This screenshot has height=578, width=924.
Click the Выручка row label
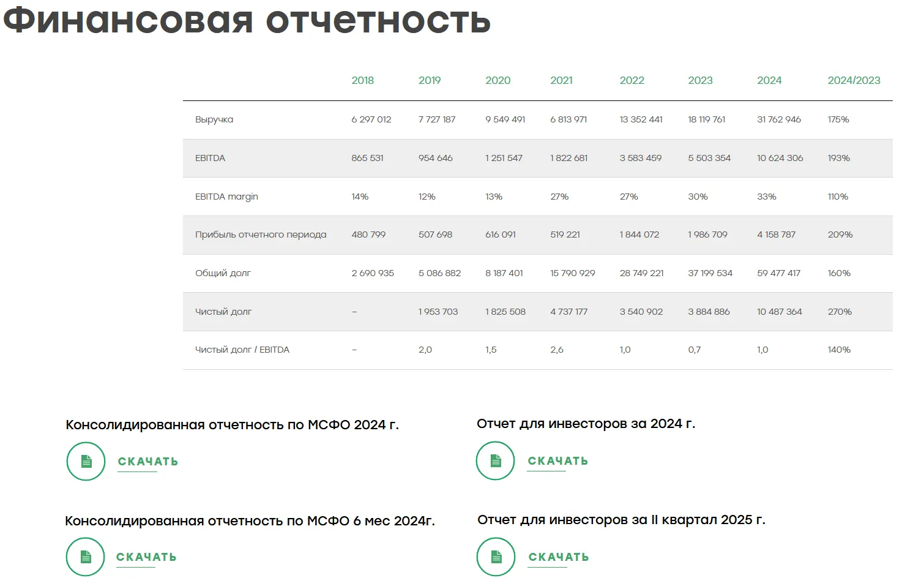[x=214, y=119]
